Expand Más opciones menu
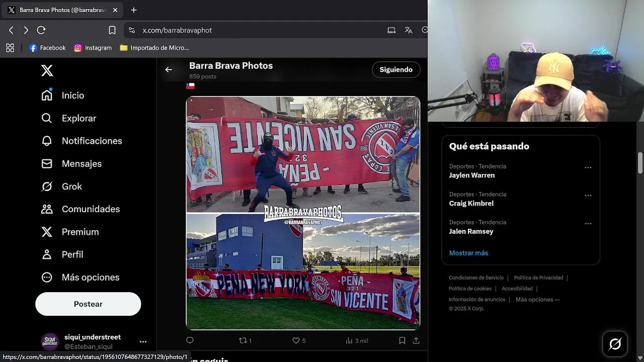644x362 pixels. [x=80, y=277]
